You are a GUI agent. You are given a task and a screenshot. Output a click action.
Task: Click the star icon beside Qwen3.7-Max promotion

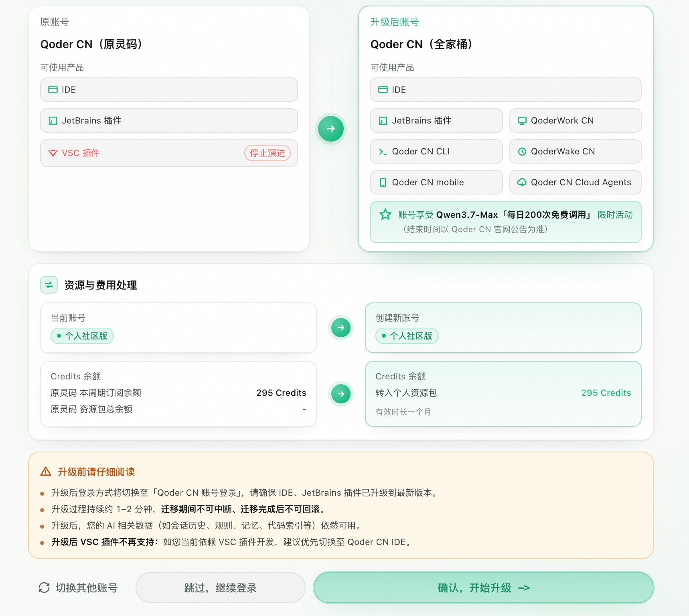(x=385, y=215)
